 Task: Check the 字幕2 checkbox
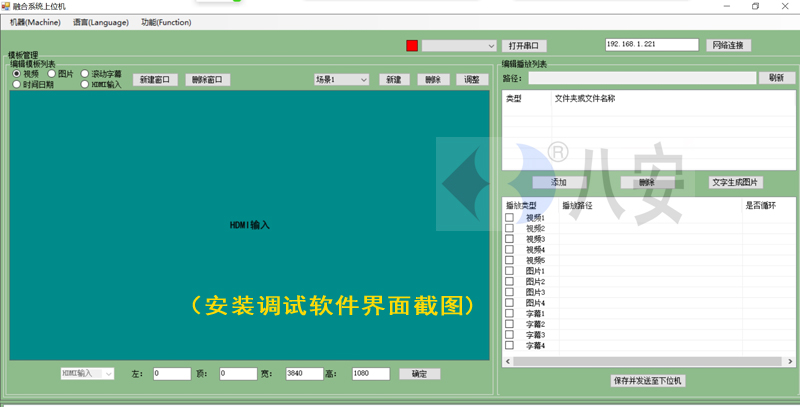point(509,324)
